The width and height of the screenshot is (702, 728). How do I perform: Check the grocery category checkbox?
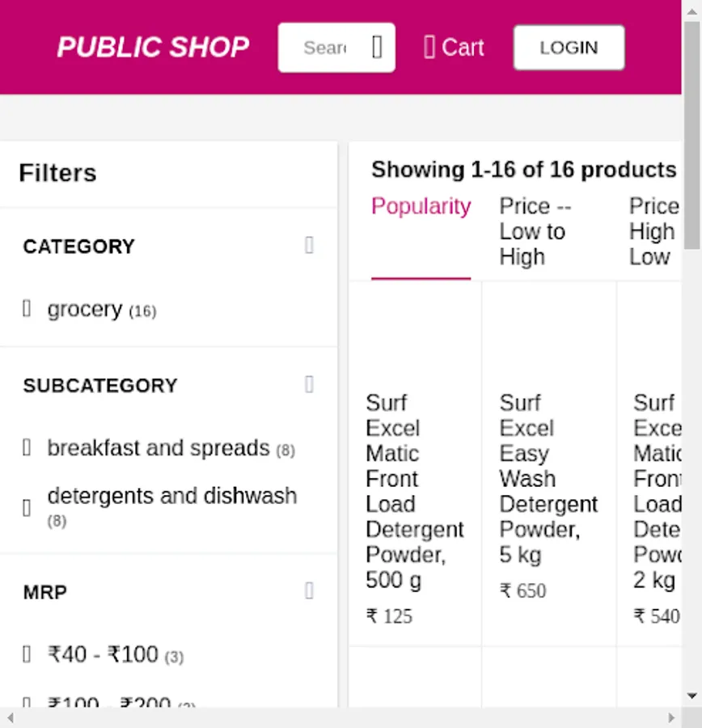pyautogui.click(x=27, y=309)
